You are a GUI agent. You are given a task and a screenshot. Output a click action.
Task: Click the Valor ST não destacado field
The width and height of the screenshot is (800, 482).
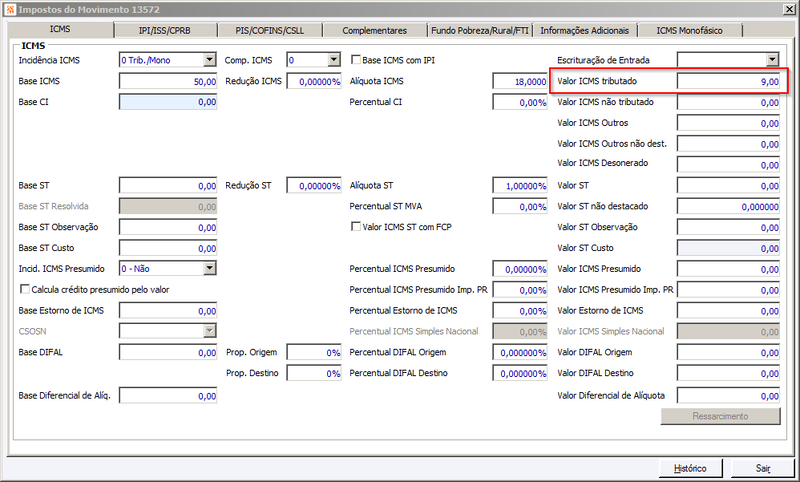pos(729,206)
